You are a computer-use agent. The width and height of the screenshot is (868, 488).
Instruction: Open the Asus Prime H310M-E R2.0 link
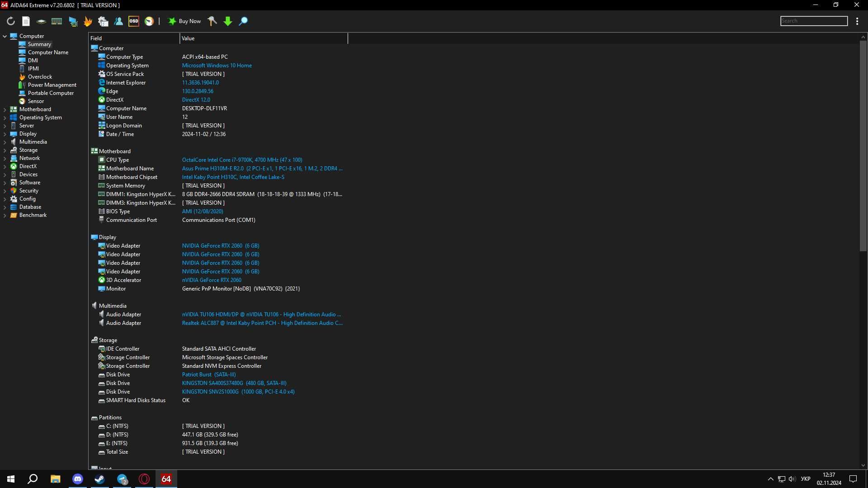[x=262, y=169]
